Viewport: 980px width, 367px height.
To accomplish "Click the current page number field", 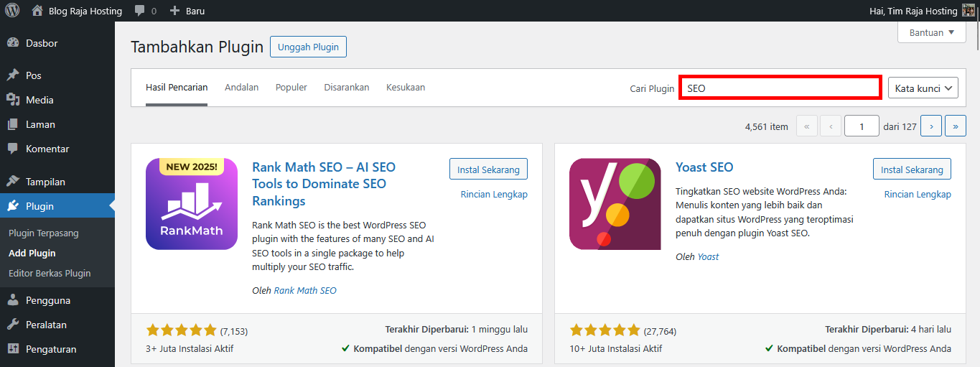I will (x=862, y=126).
